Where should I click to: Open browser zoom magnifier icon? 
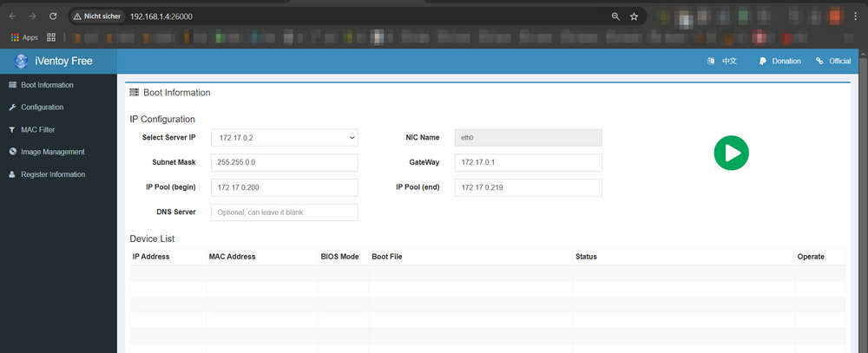click(x=615, y=16)
